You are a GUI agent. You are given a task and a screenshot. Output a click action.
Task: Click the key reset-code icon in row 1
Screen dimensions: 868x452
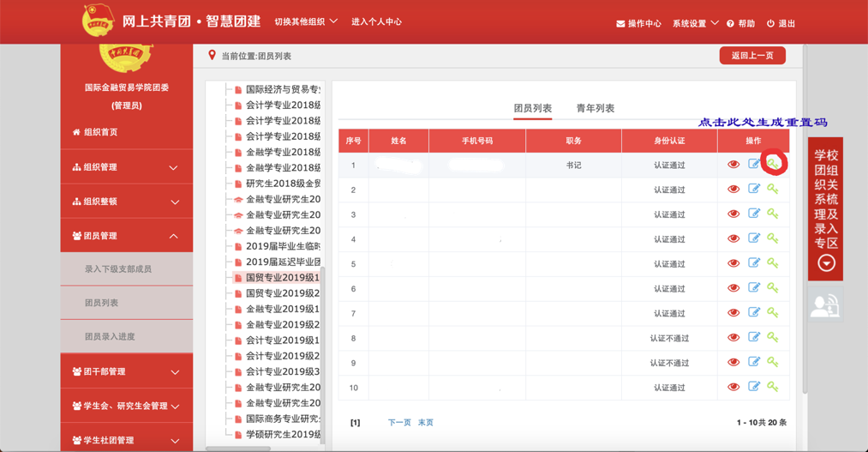click(x=773, y=165)
